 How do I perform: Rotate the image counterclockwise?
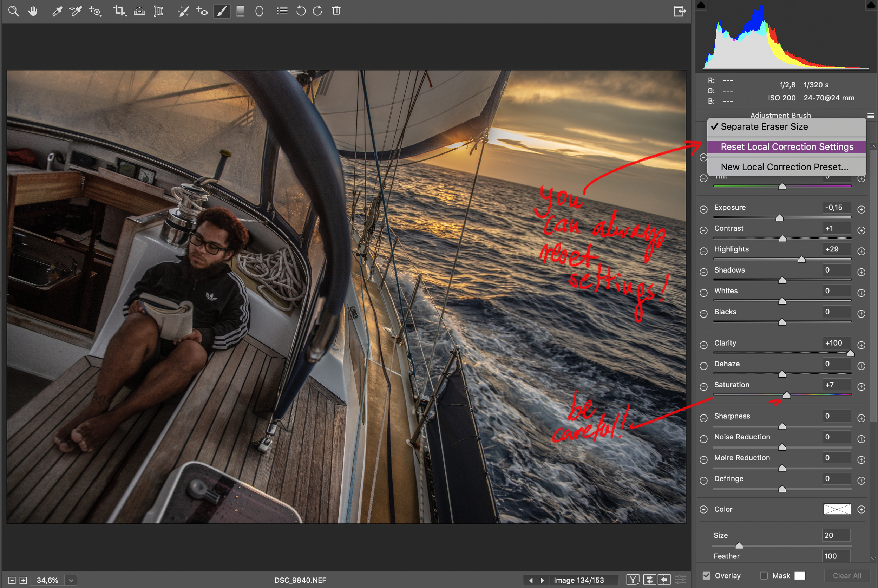coord(301,11)
